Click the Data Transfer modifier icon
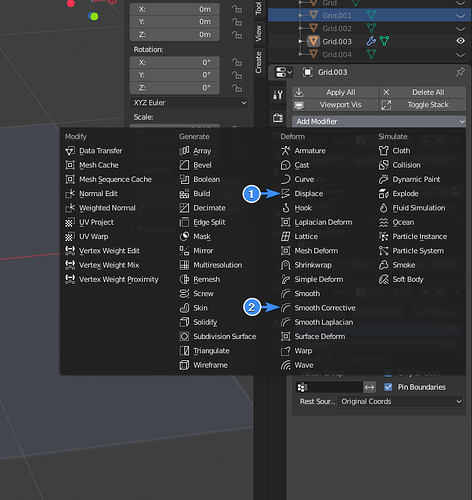Screen dimensions: 472x500 70,151
